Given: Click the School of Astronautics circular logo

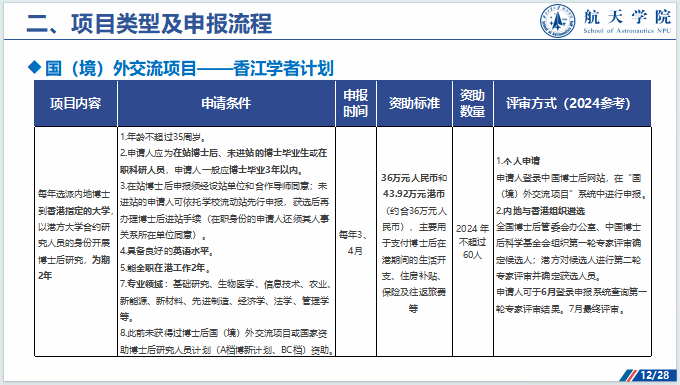Looking at the screenshot, I should coord(557,21).
